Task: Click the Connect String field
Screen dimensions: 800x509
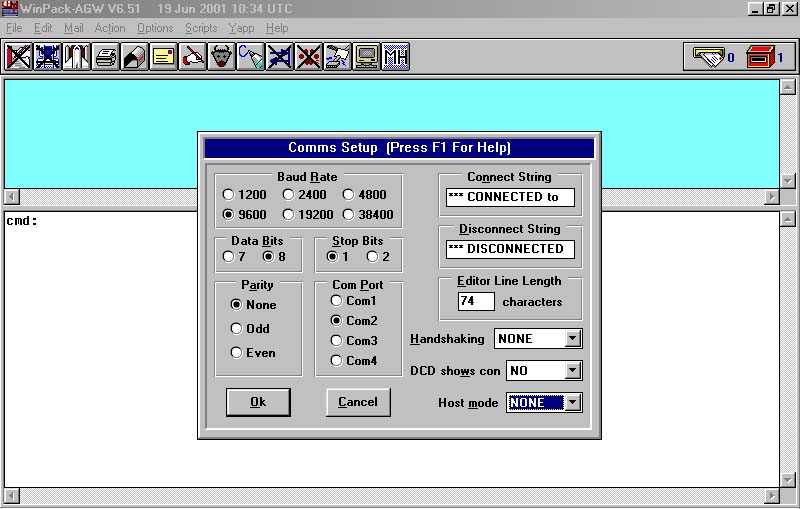Action: [x=510, y=197]
